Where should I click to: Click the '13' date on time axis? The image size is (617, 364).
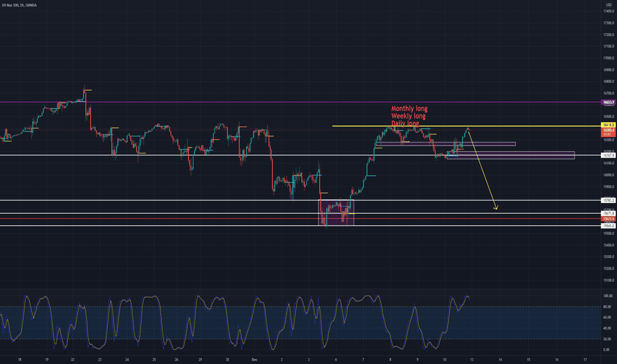click(x=472, y=359)
